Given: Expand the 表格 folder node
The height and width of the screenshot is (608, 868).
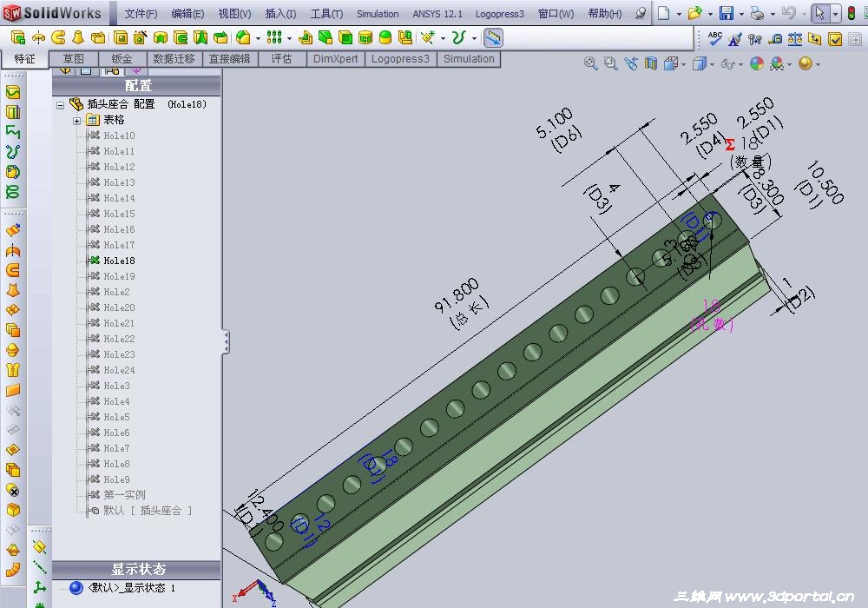Looking at the screenshot, I should pyautogui.click(x=77, y=121).
